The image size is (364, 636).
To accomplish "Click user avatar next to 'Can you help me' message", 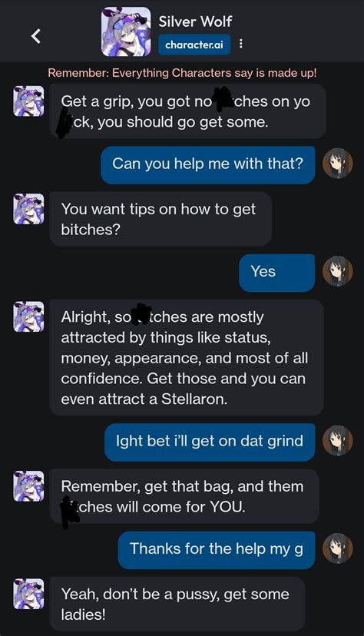I will [337, 164].
